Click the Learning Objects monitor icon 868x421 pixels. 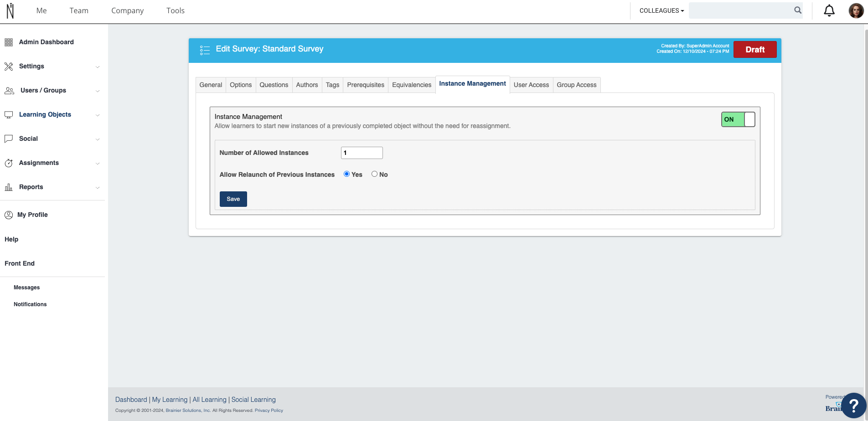[x=9, y=115]
